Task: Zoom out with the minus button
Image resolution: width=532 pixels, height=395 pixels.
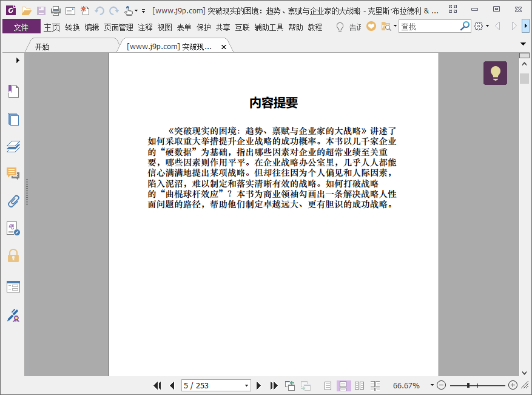Action: (x=441, y=385)
